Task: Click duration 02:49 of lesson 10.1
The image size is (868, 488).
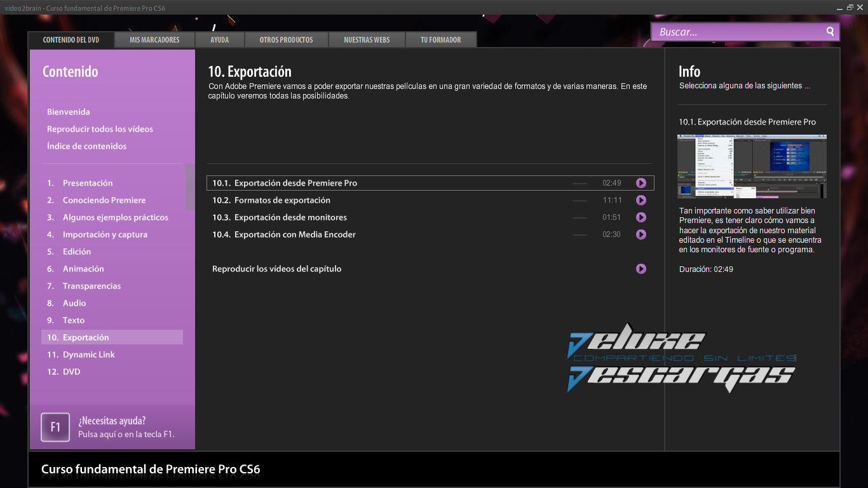Action: pyautogui.click(x=612, y=183)
